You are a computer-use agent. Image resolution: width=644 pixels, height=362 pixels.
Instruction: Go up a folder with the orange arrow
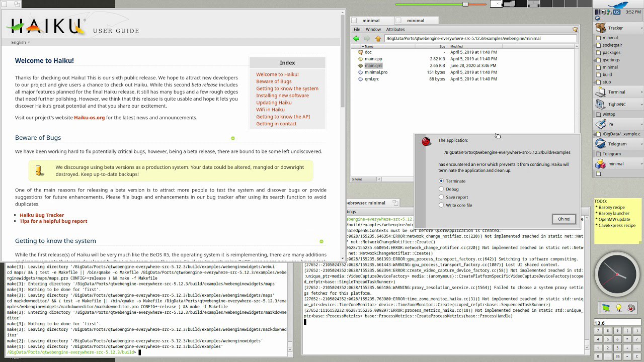click(x=378, y=38)
